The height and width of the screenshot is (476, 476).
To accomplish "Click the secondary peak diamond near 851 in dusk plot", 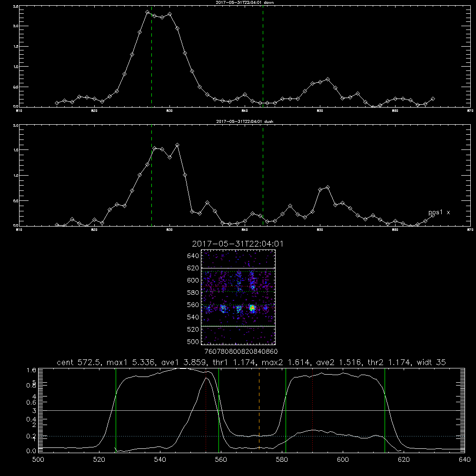I will 327,187.
